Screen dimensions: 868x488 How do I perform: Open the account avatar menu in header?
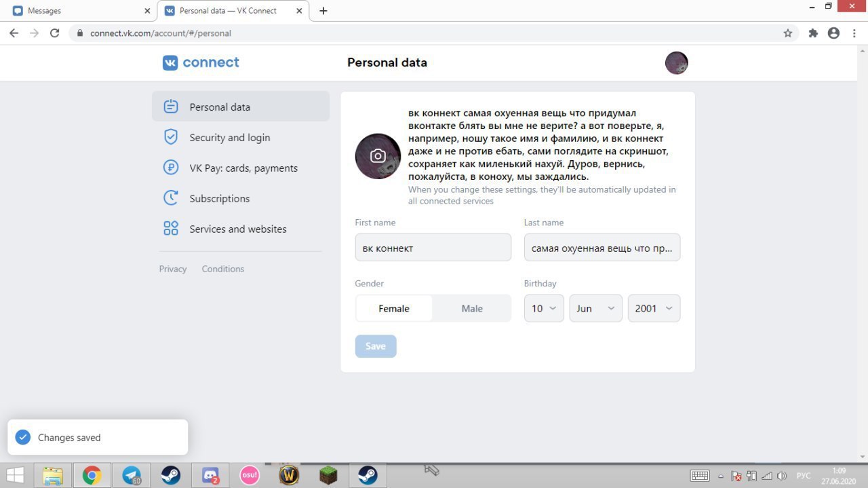676,62
